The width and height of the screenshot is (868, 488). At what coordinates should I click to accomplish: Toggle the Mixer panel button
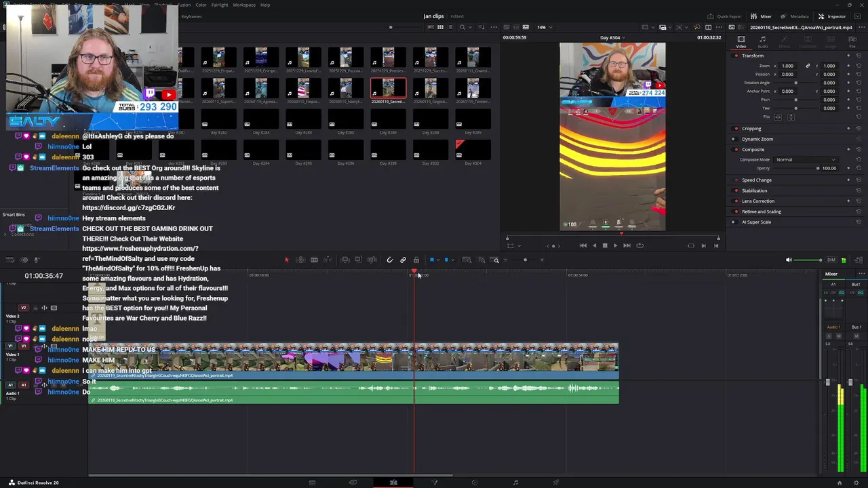[x=762, y=16]
